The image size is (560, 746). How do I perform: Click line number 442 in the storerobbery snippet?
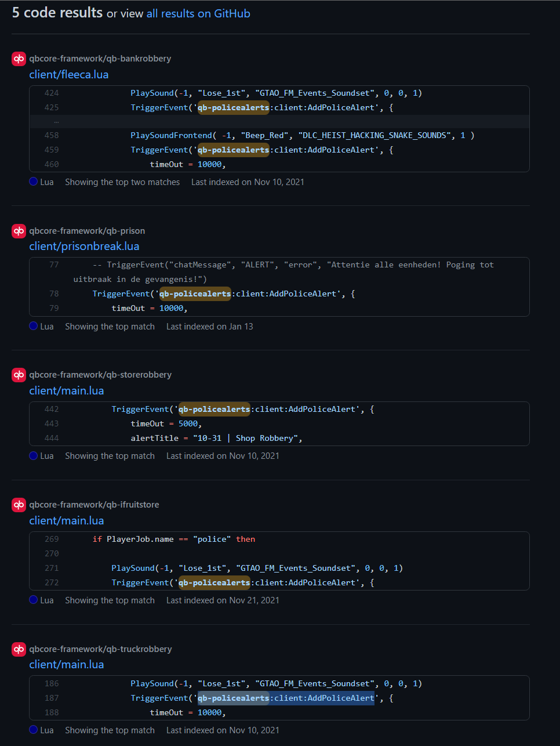click(51, 409)
